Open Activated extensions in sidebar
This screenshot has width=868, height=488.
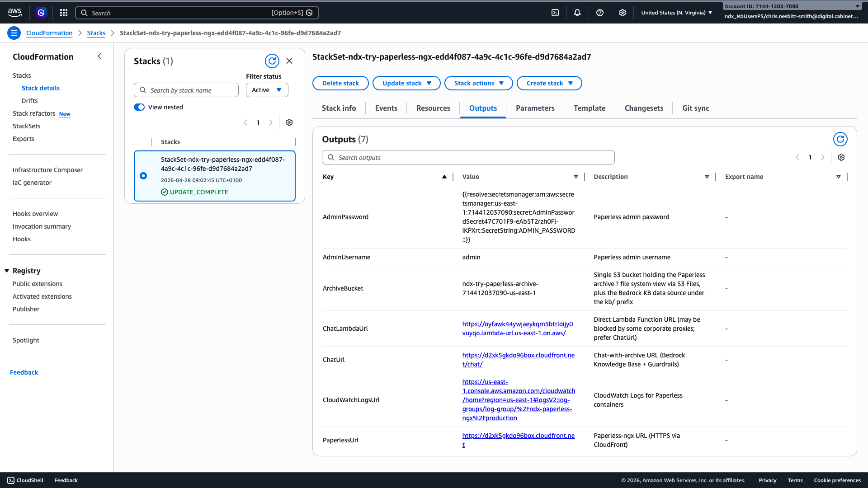[42, 296]
